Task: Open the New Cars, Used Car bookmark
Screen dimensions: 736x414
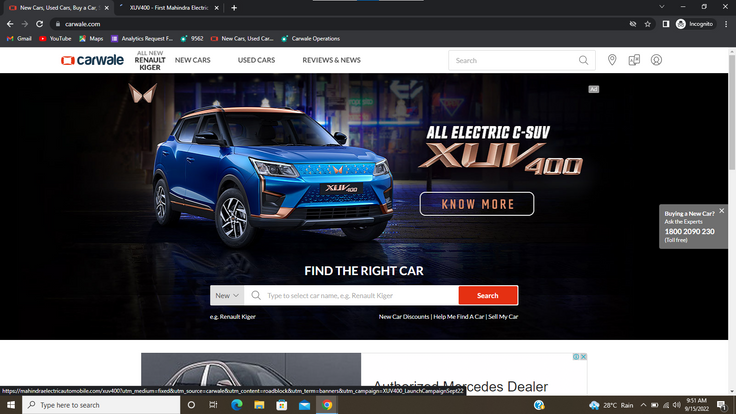Action: pos(242,38)
